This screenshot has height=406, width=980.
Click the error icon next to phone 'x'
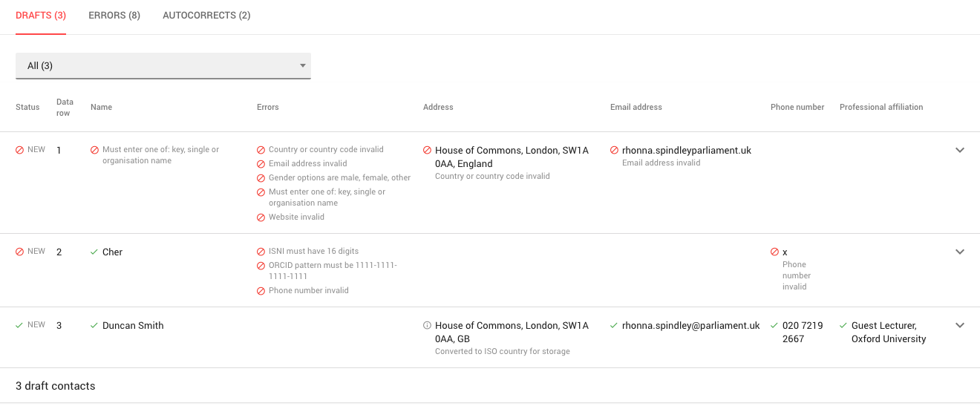[775, 252]
